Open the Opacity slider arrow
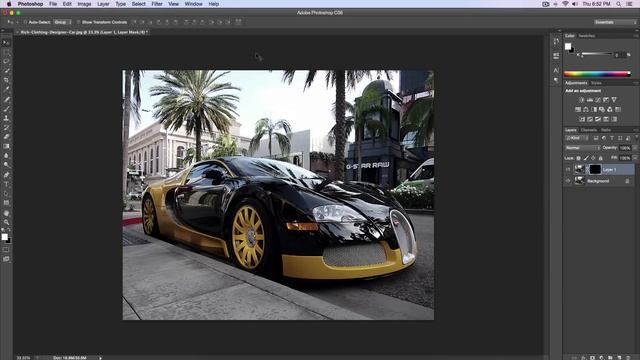640x360 pixels. (635, 148)
